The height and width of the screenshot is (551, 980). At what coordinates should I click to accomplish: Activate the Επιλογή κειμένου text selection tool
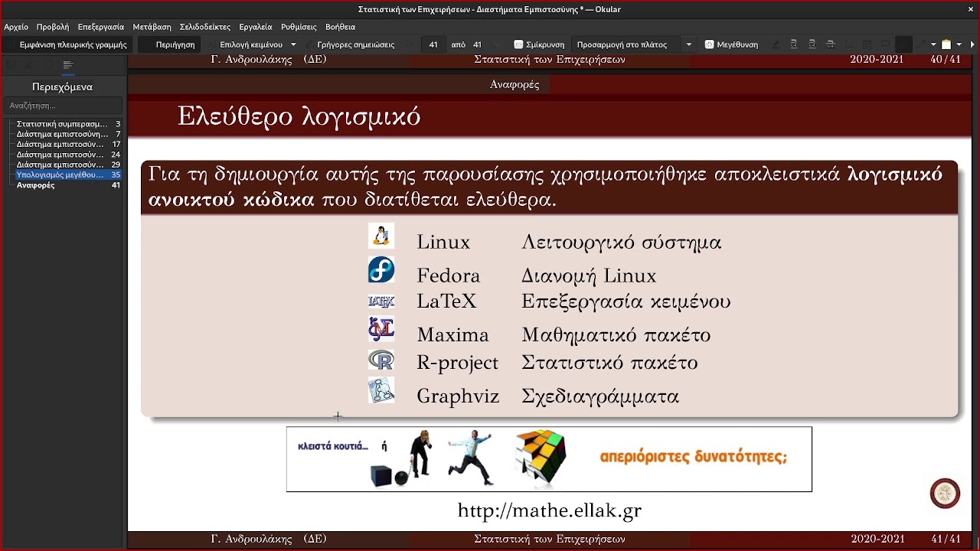coord(245,44)
